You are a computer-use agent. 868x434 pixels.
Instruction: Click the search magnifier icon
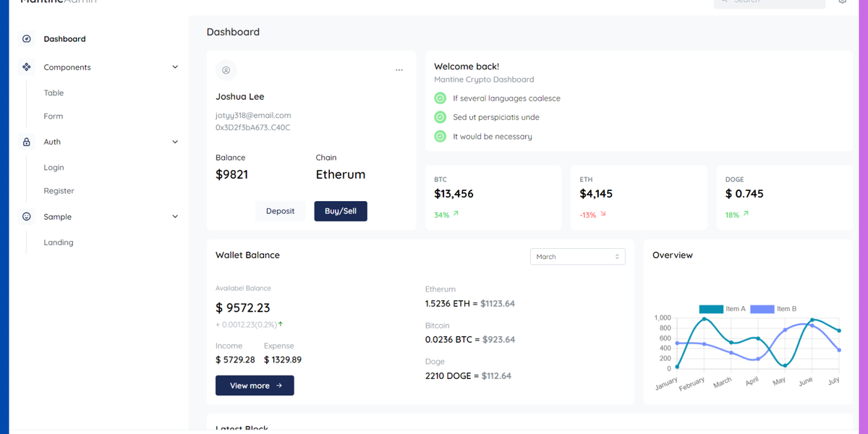click(723, 1)
